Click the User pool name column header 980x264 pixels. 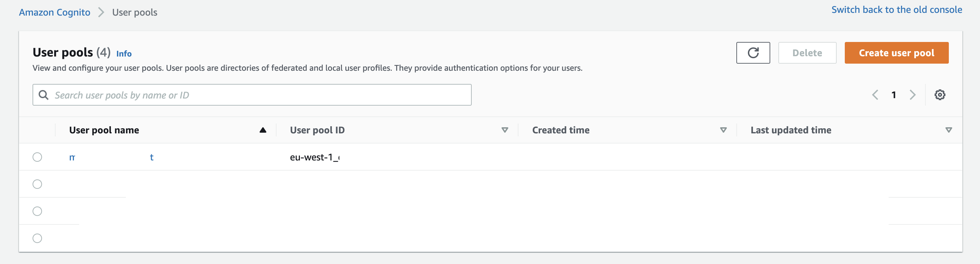point(104,130)
